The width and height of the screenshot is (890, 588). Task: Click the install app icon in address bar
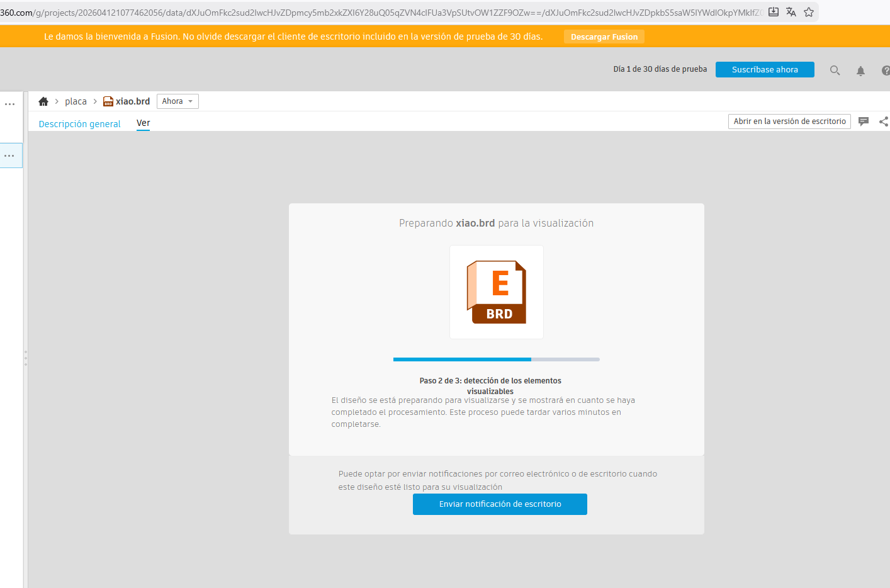coord(774,12)
